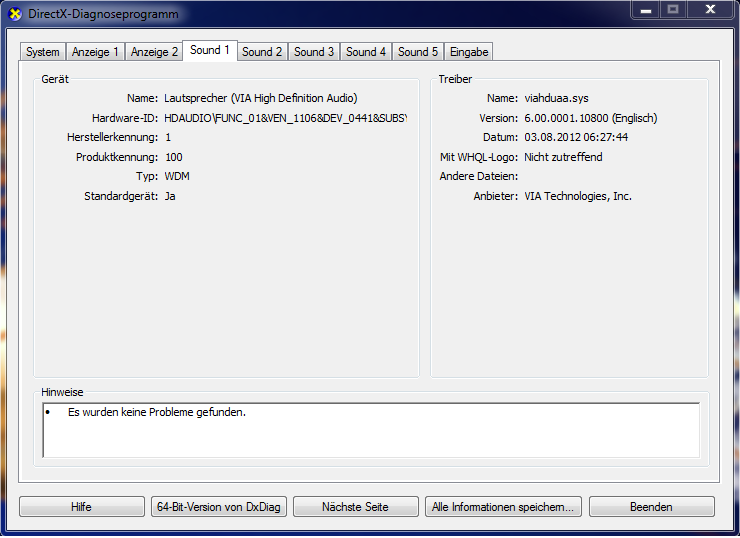Click inside the Hinweise notes box
This screenshot has height=538, width=740.
[370, 430]
